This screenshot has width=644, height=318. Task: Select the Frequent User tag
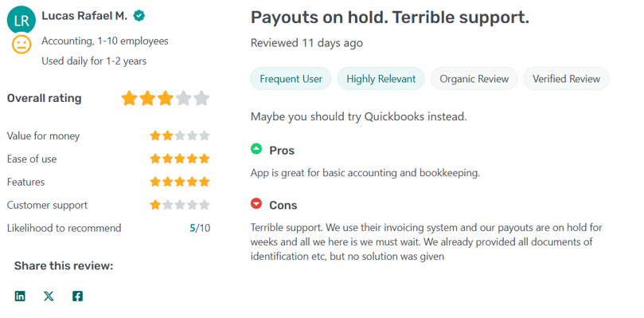pyautogui.click(x=291, y=79)
